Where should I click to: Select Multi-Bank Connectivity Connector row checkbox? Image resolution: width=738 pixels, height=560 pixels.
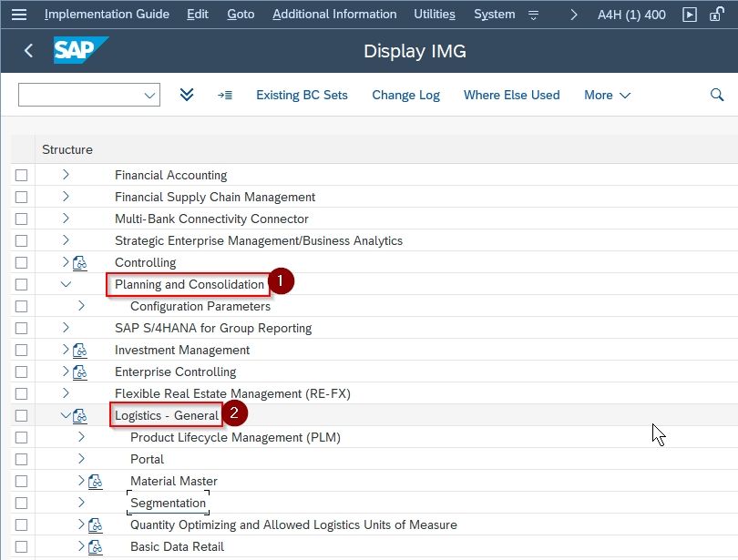point(21,219)
